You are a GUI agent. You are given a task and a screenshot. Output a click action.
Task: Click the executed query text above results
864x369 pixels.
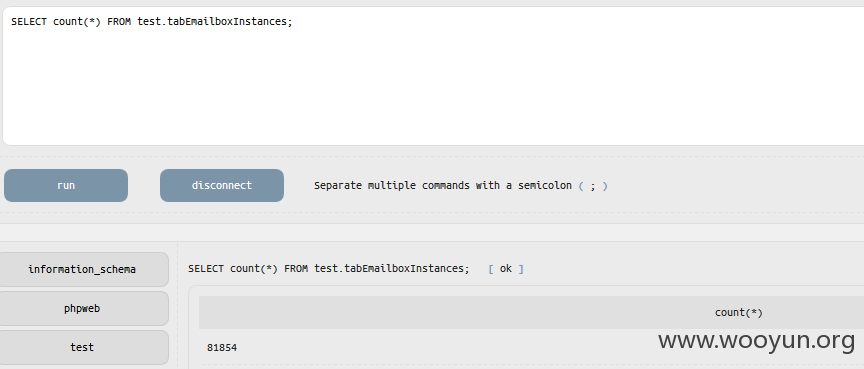click(x=328, y=269)
